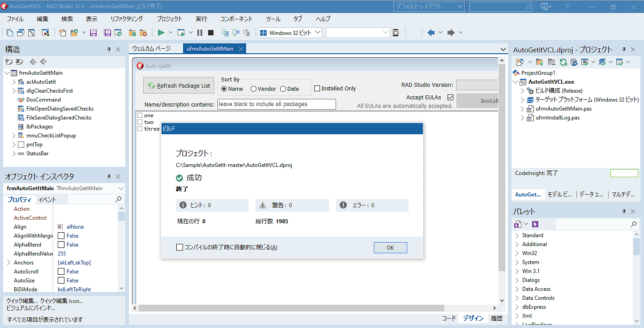Click the Remove file from project icon
Image resolution: width=644 pixels, height=328 pixels.
pos(143,33)
